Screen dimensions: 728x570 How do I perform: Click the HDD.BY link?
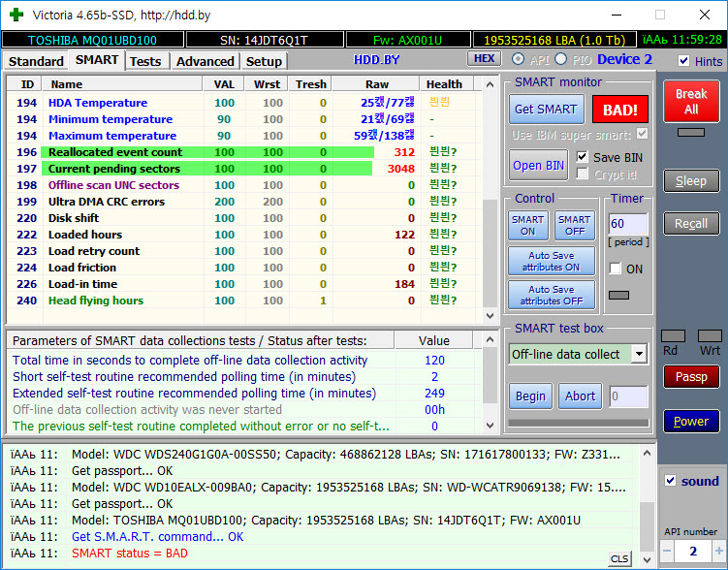pos(376,60)
